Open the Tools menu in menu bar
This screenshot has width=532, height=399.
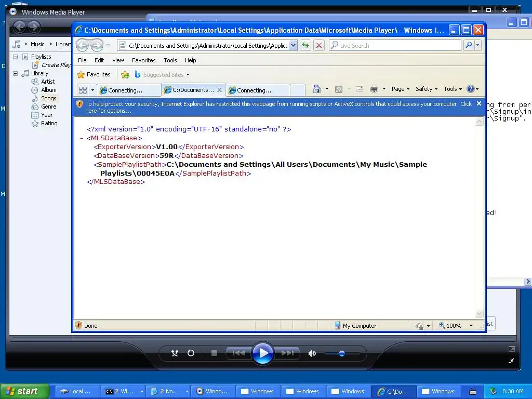[170, 60]
